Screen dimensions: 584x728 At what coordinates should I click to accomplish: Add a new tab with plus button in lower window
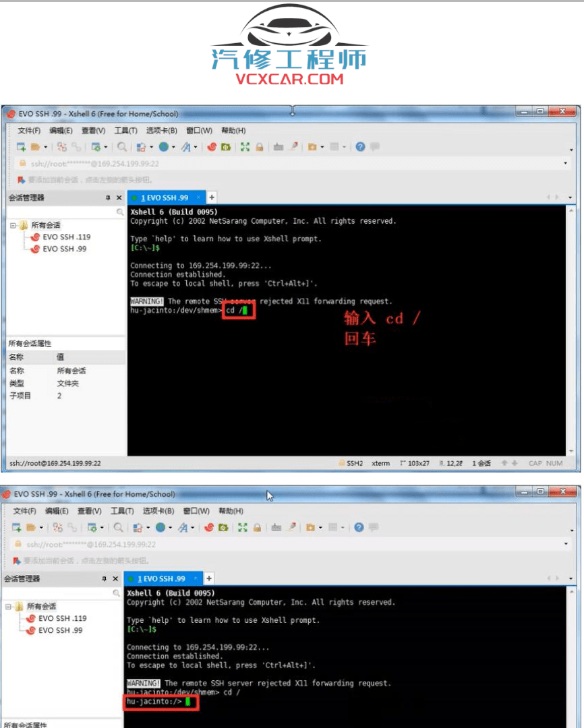209,578
